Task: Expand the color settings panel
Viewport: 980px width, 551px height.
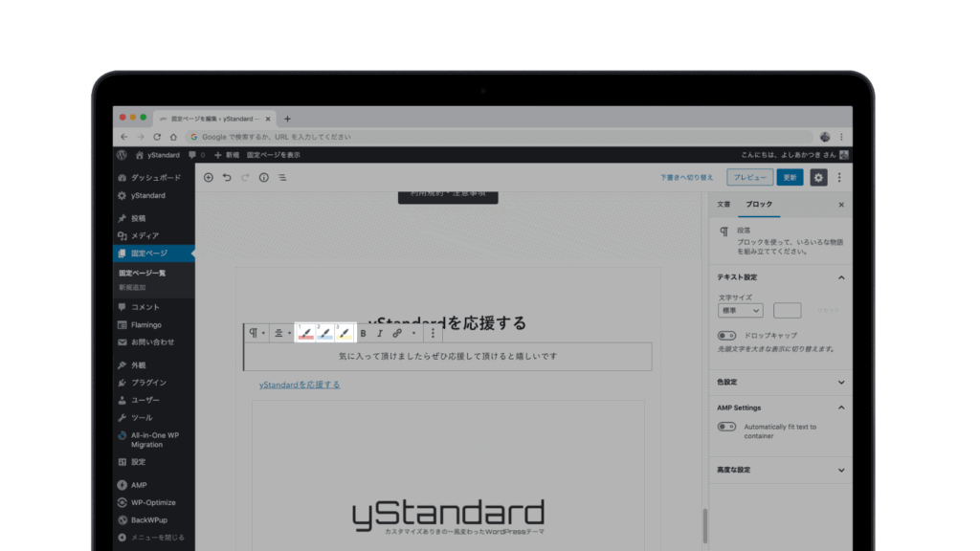Action: [x=780, y=383]
